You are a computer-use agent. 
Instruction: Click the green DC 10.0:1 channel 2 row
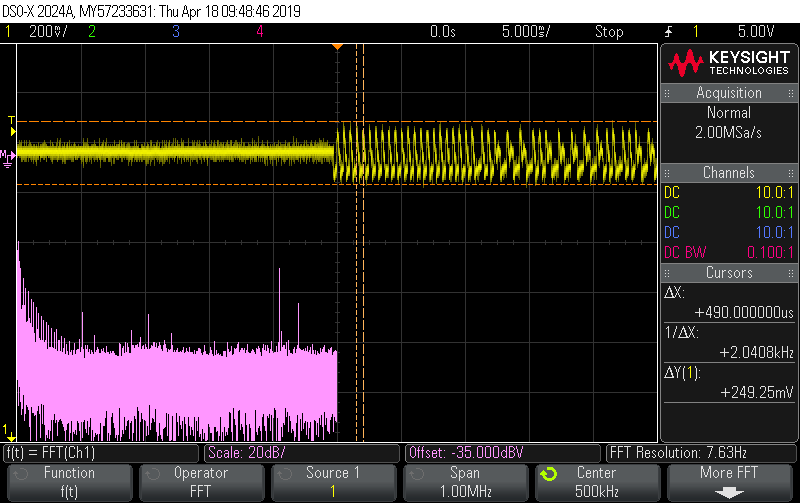tap(729, 213)
